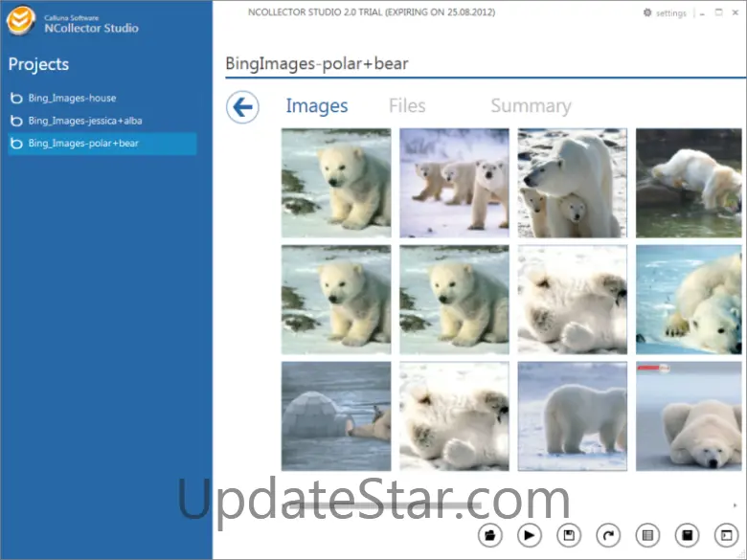747x560 pixels.
Task: Click the floppy disk save icon
Action: (x=569, y=534)
